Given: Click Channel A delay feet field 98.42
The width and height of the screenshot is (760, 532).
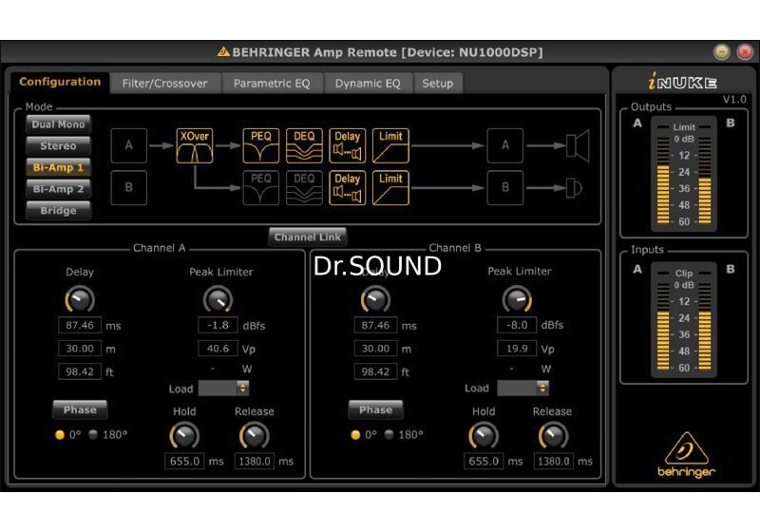Looking at the screenshot, I should pos(80,371).
